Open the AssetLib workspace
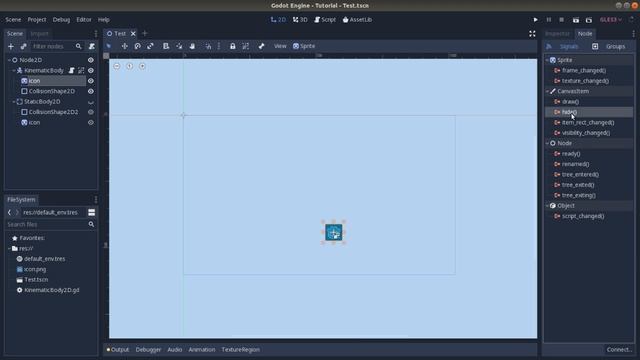The image size is (640, 360). (x=357, y=20)
